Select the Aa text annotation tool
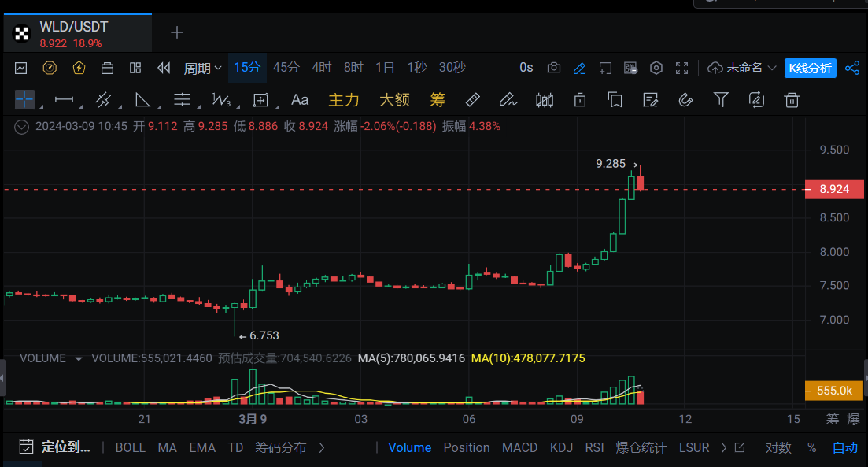Viewport: 868px width, 467px height. (300, 100)
